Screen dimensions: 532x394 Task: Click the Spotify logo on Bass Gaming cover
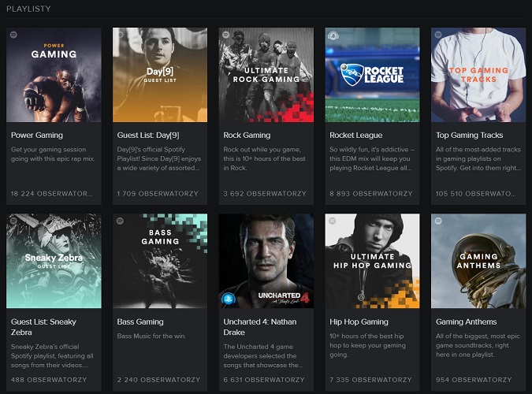click(x=120, y=221)
